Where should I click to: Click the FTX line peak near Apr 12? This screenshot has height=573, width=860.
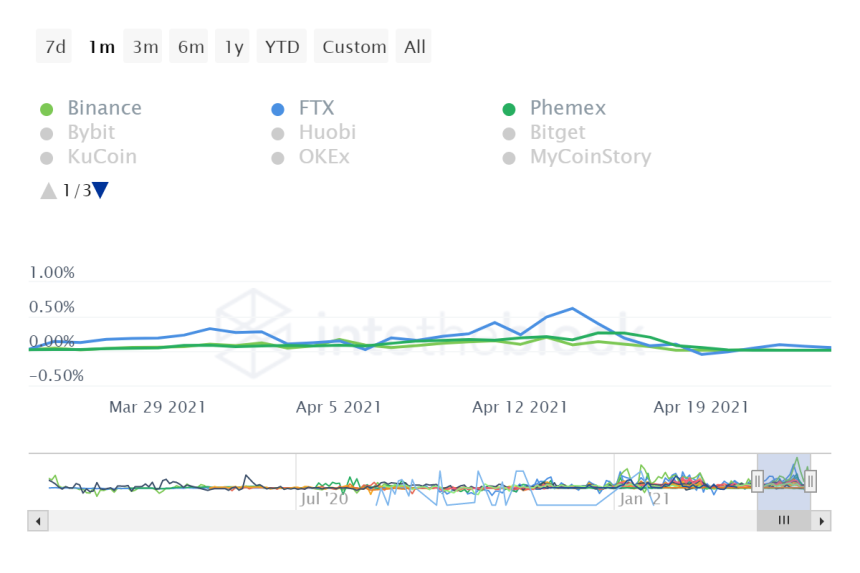(572, 308)
